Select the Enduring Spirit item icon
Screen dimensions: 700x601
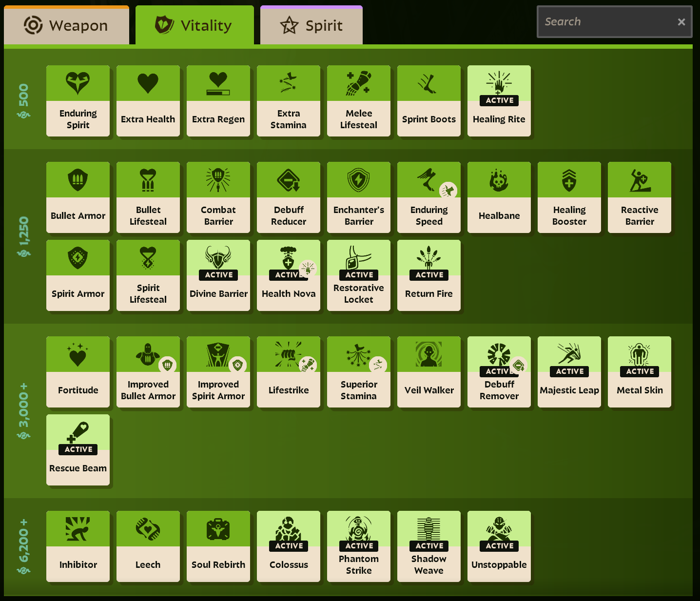pos(78,83)
